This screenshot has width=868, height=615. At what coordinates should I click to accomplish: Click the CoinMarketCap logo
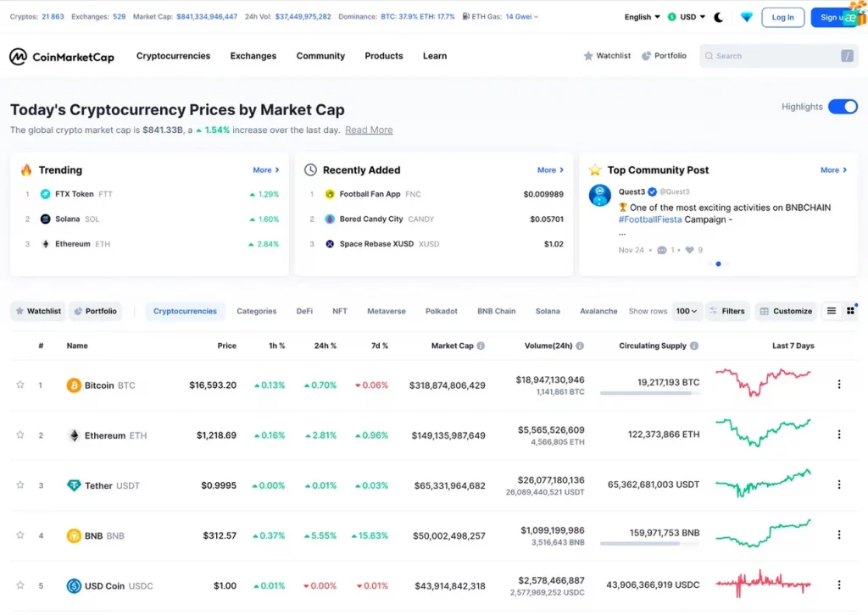(x=62, y=57)
